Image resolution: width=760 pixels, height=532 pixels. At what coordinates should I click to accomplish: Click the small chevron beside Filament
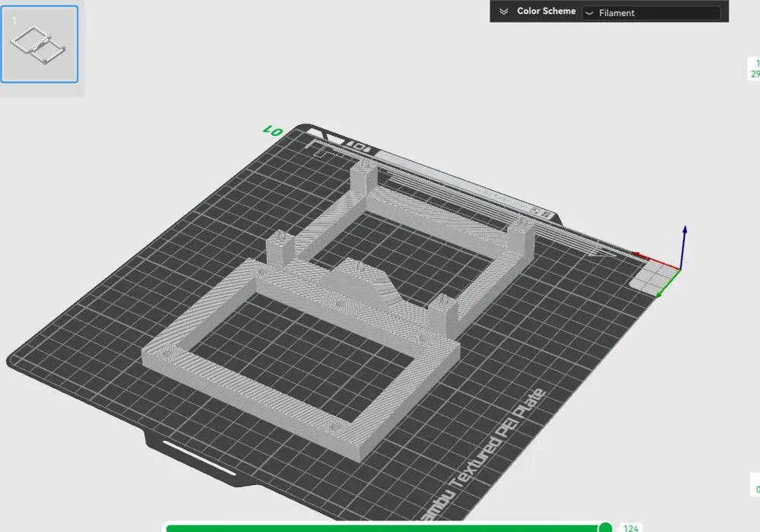pos(590,13)
